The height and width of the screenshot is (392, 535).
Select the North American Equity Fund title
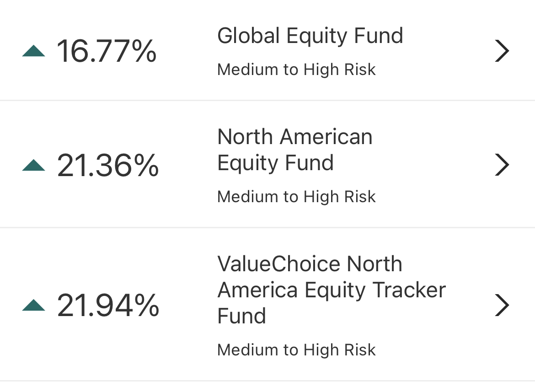coord(294,150)
